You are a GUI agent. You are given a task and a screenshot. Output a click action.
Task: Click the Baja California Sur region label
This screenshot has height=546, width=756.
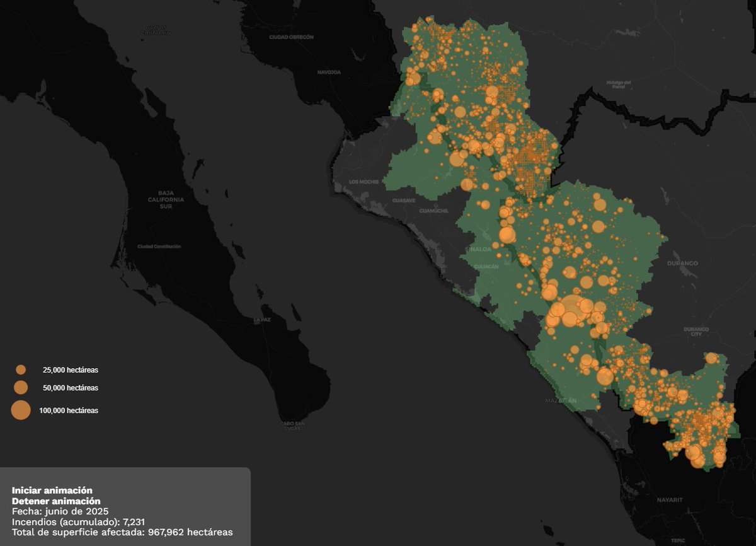[165, 200]
